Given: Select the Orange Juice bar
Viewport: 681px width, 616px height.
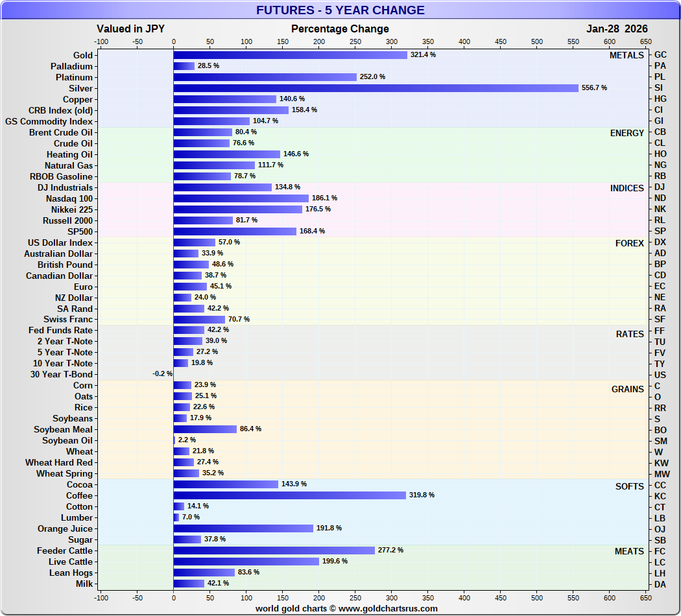Looking at the screenshot, I should coord(243,528).
